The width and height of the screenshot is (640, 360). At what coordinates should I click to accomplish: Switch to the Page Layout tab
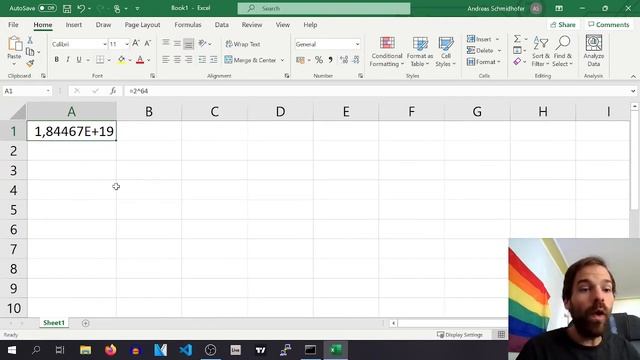[x=142, y=25]
